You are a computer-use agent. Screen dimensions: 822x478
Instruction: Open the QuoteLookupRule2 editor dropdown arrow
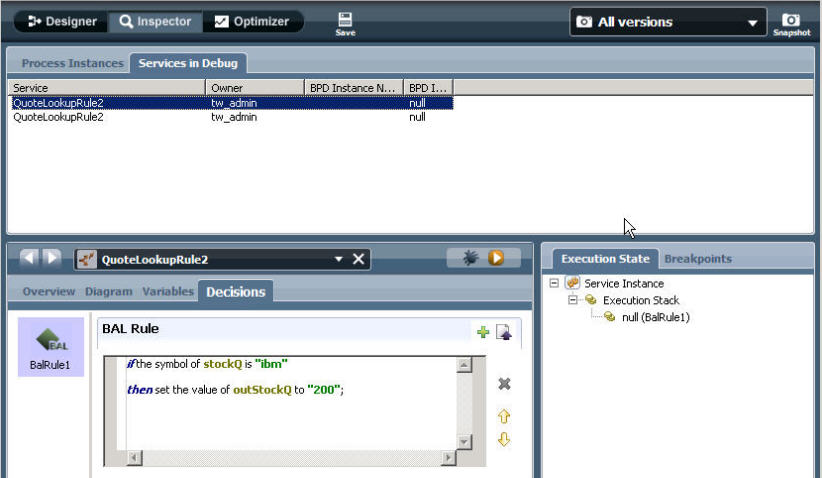(339, 259)
